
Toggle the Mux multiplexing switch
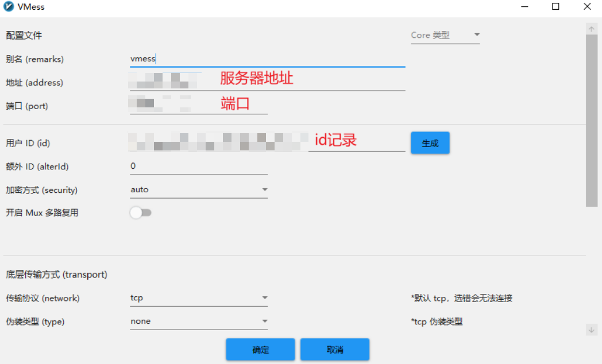[141, 213]
